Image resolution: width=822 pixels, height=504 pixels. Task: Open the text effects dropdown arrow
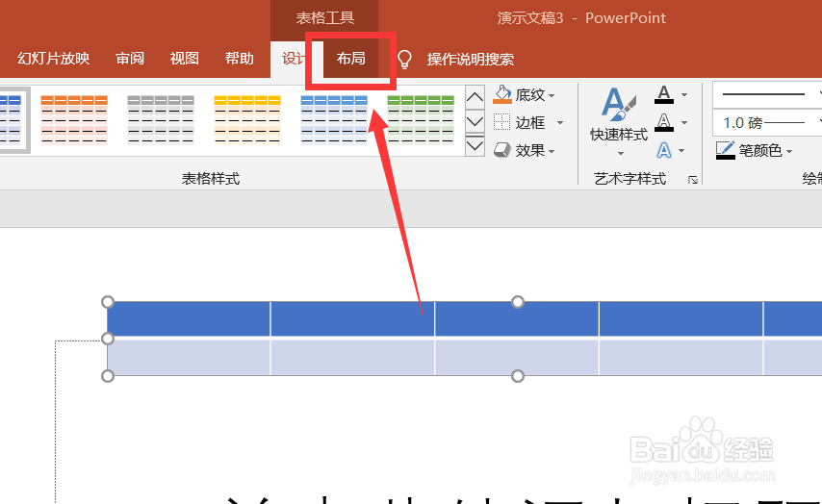(681, 151)
